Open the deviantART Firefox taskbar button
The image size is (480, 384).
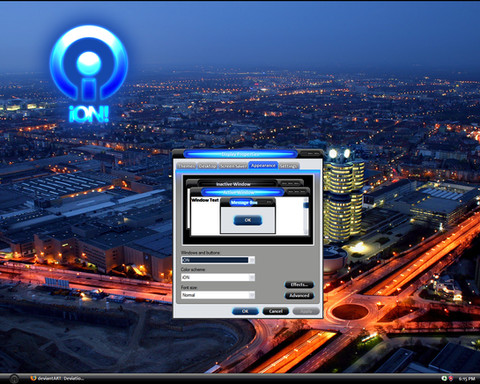[57, 379]
